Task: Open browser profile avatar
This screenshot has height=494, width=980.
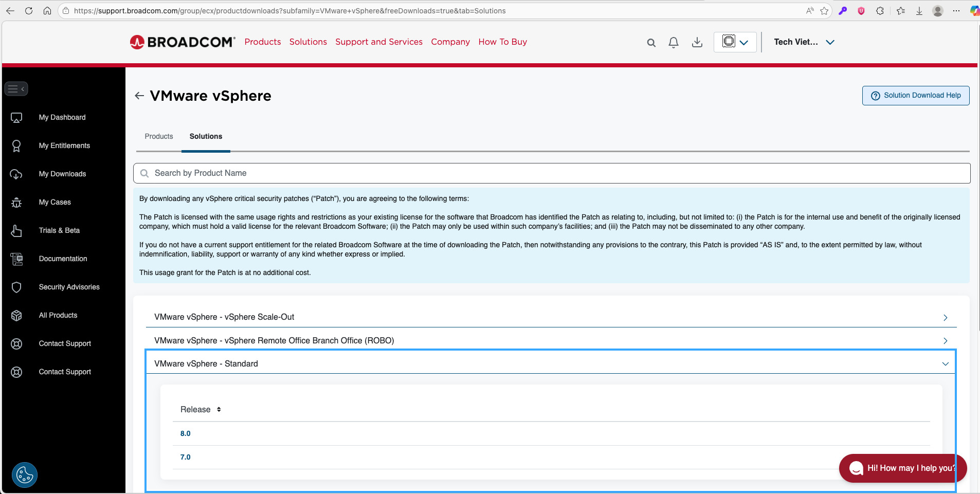Action: [x=938, y=11]
